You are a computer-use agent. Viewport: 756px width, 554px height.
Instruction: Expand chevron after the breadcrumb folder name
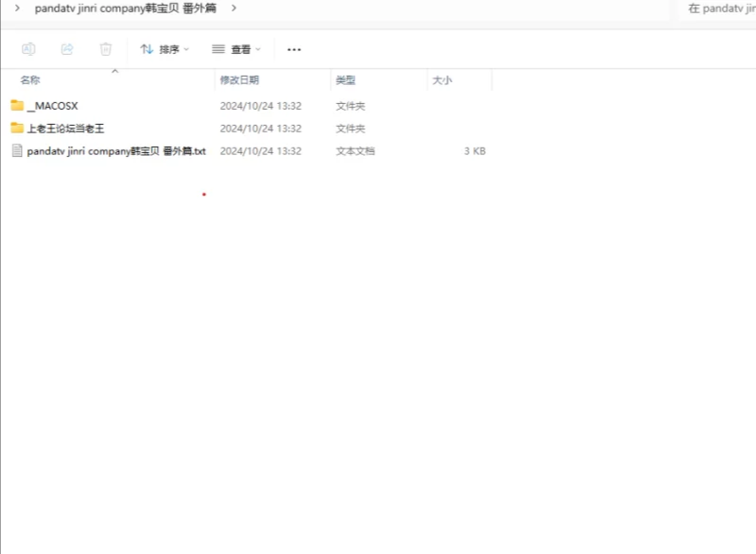[x=233, y=9]
